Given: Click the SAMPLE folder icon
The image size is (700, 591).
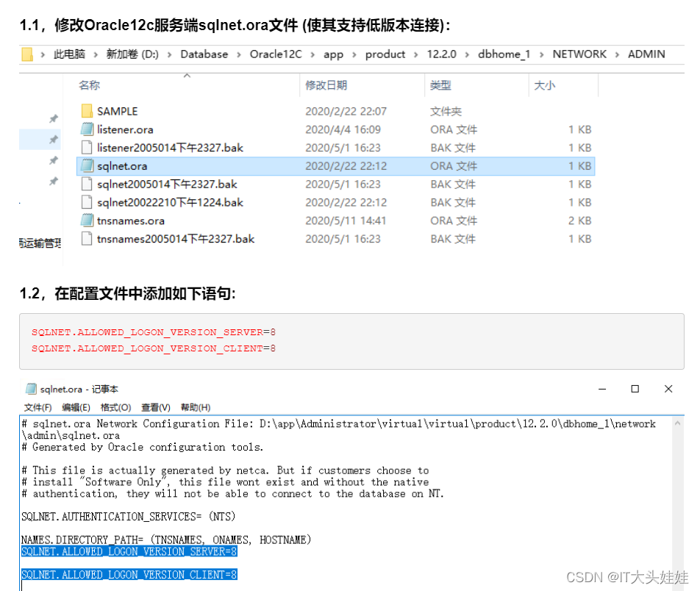Looking at the screenshot, I should 87,111.
